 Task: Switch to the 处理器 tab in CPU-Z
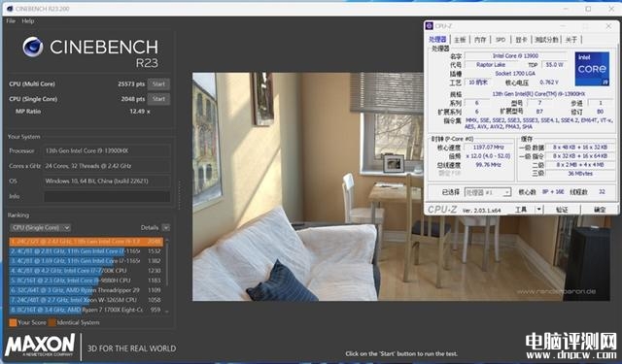click(x=437, y=40)
